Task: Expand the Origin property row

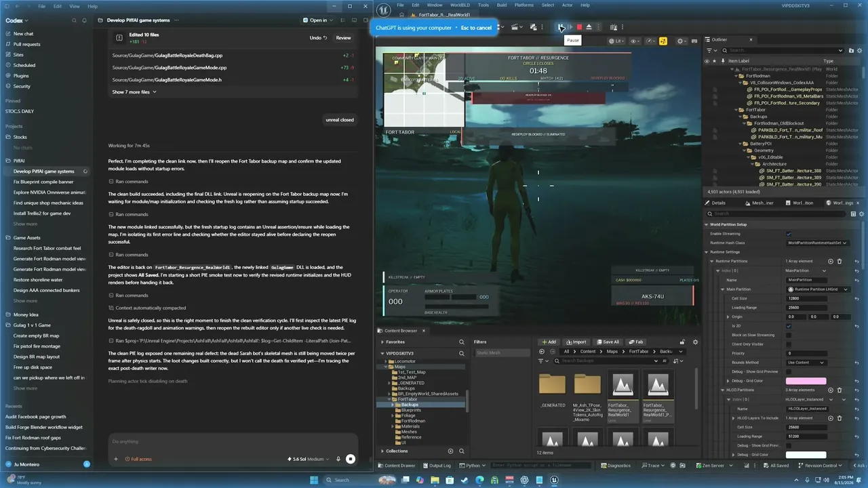Action: (727, 317)
